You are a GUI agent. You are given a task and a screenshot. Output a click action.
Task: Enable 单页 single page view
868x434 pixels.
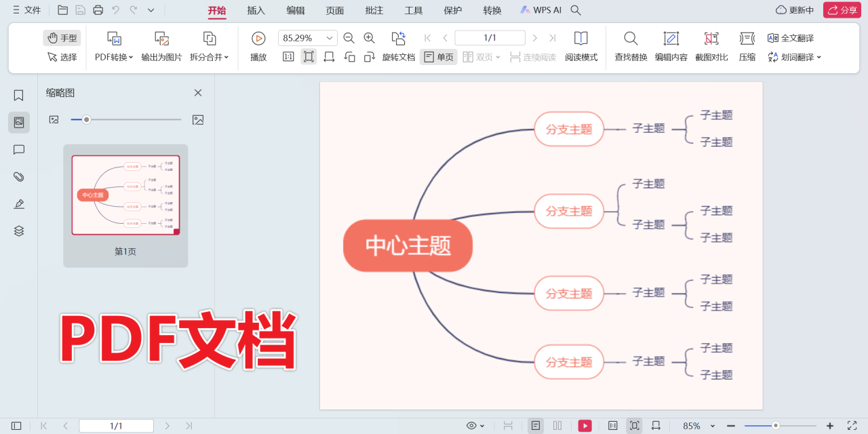tap(439, 57)
